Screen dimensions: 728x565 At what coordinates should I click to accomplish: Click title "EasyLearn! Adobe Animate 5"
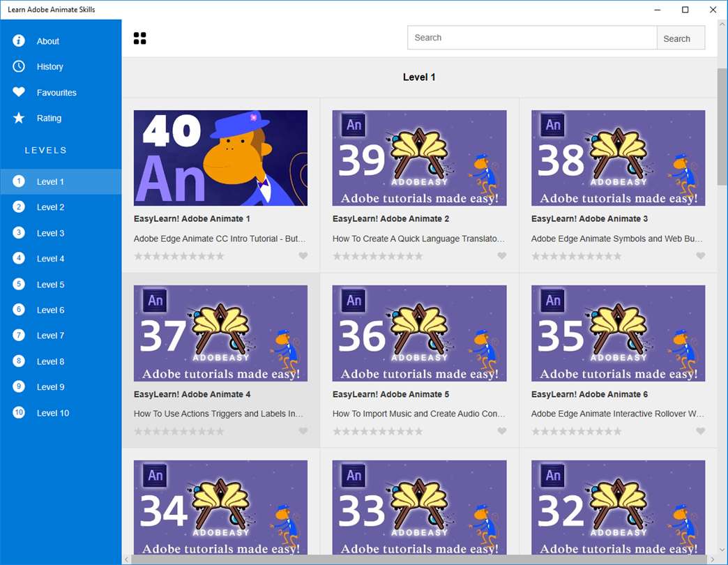click(x=391, y=394)
